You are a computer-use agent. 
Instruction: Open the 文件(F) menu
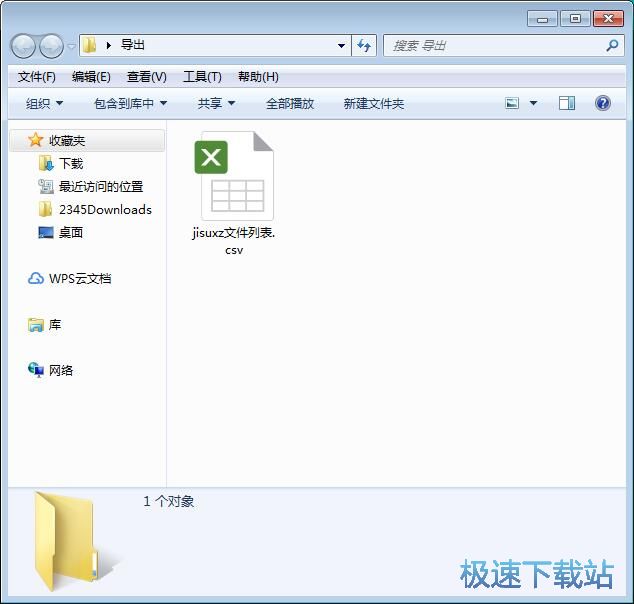(36, 76)
